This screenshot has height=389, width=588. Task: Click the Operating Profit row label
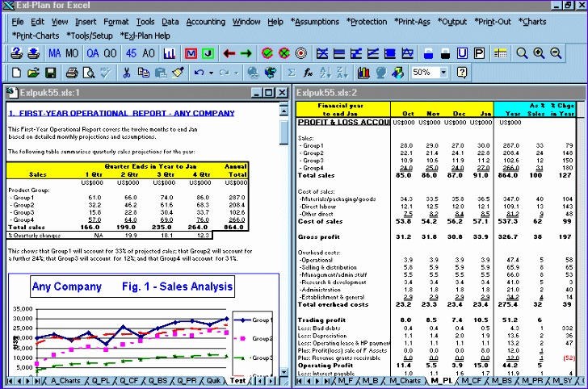(325, 366)
